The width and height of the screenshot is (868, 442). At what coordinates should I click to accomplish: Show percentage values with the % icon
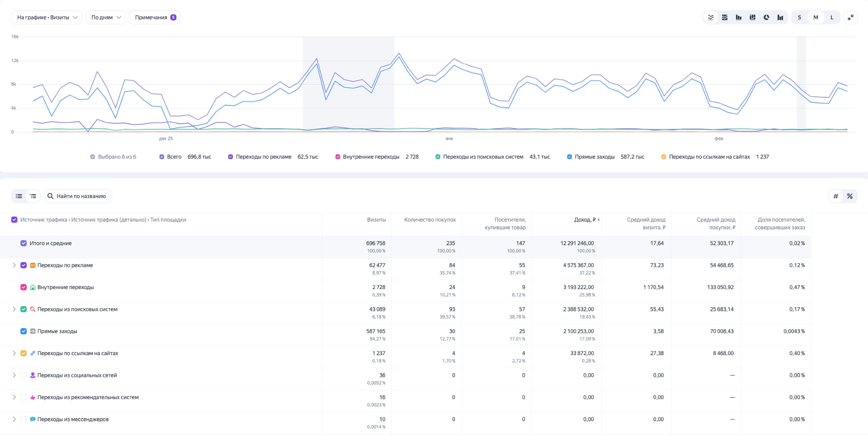tap(850, 196)
